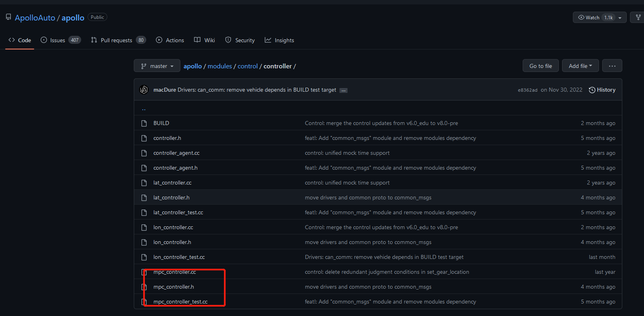
Task: Open the apollo repository name link
Action: click(x=73, y=18)
